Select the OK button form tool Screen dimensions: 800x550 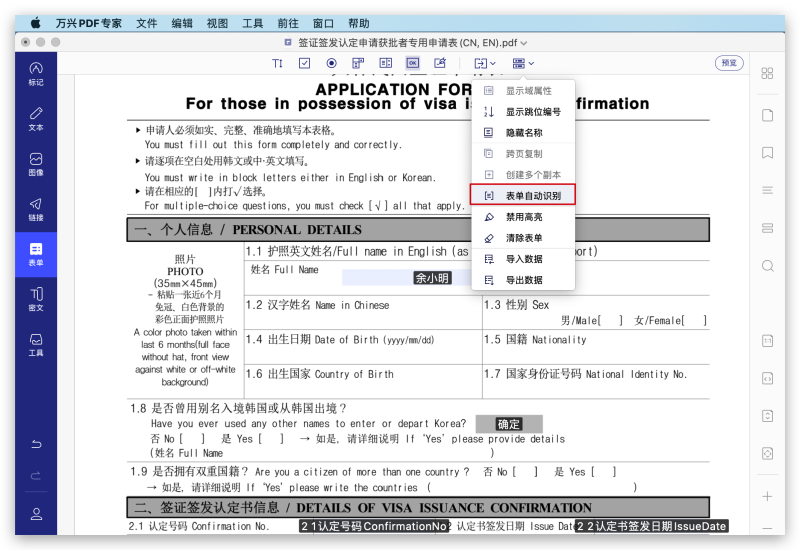pyautogui.click(x=413, y=63)
